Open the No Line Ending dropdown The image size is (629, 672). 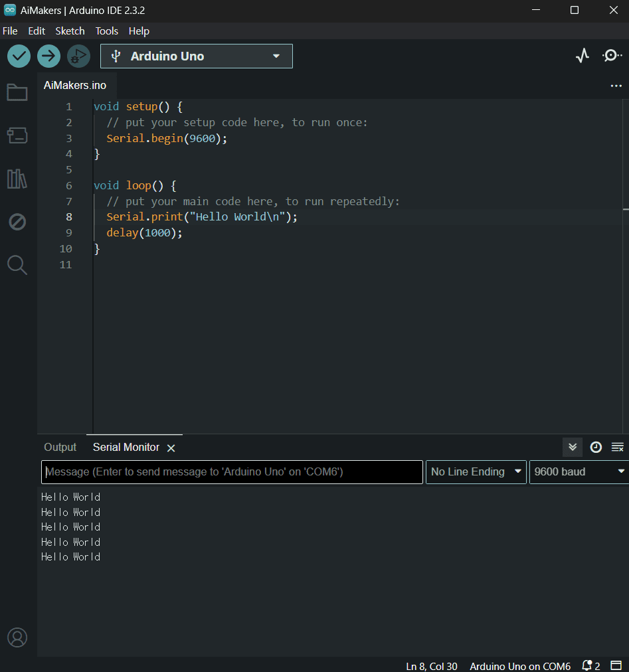(x=476, y=472)
